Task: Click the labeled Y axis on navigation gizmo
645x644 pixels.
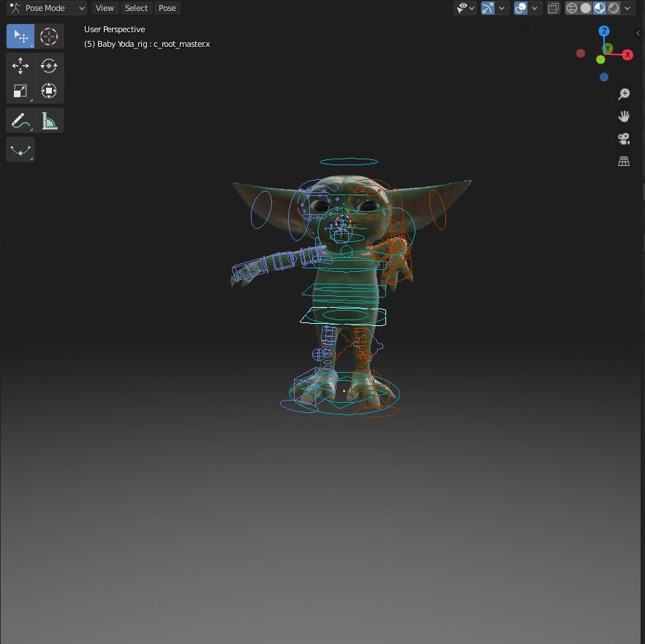Action: (x=608, y=48)
